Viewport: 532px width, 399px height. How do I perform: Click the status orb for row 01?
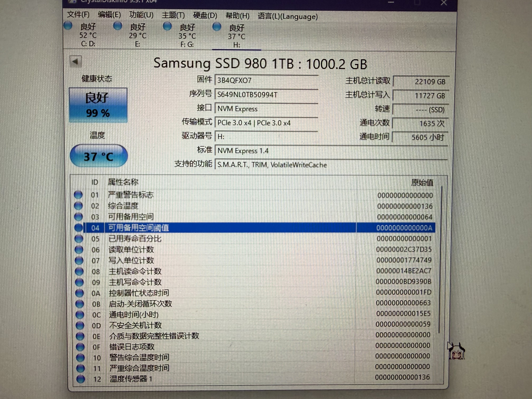[78, 195]
